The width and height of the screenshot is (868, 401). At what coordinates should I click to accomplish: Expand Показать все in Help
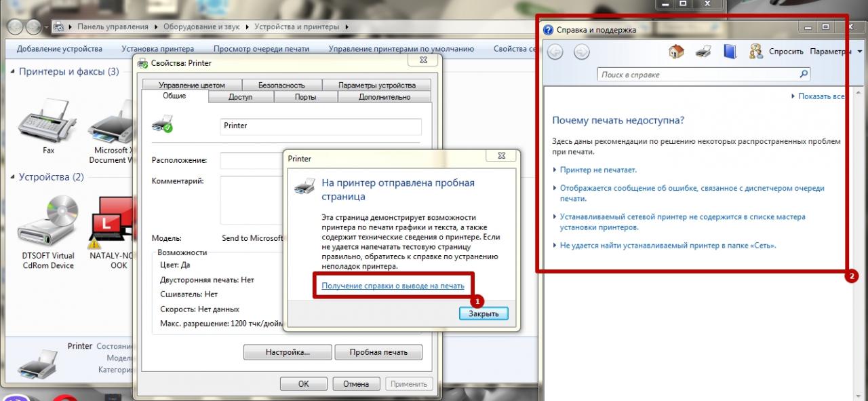tap(821, 96)
